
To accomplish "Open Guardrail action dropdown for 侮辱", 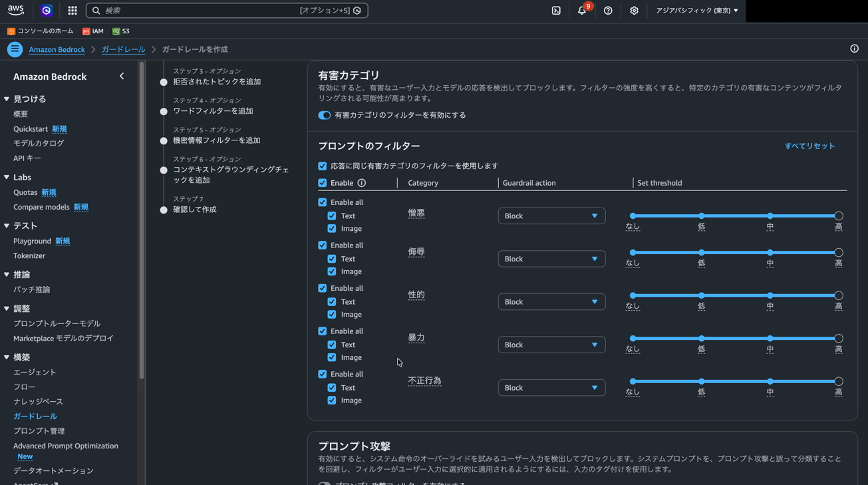I will click(551, 259).
